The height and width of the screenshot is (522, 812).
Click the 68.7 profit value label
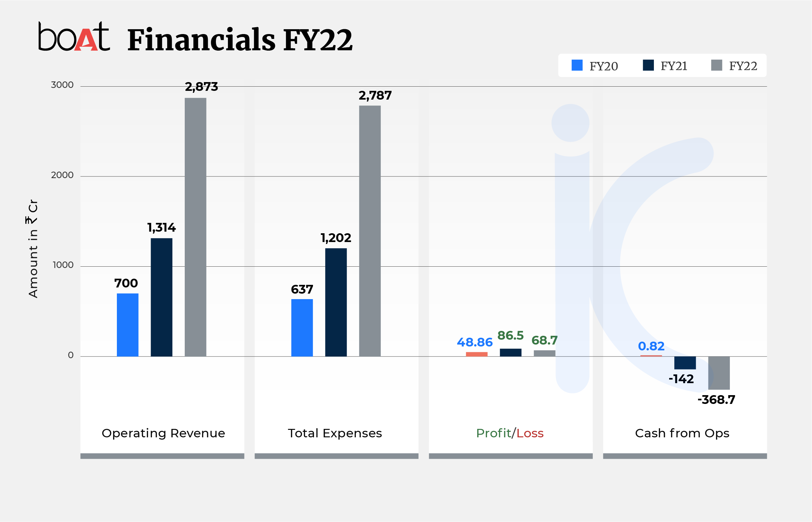pos(544,340)
